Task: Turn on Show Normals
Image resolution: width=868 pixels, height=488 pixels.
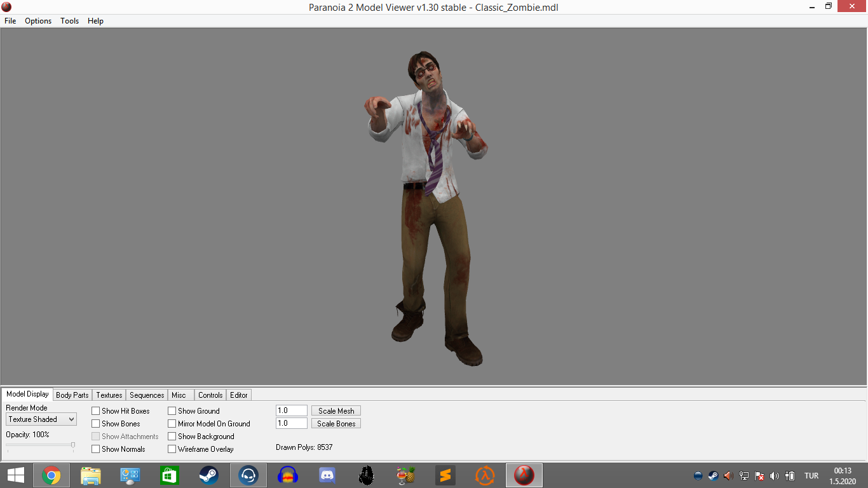Action: (95, 449)
